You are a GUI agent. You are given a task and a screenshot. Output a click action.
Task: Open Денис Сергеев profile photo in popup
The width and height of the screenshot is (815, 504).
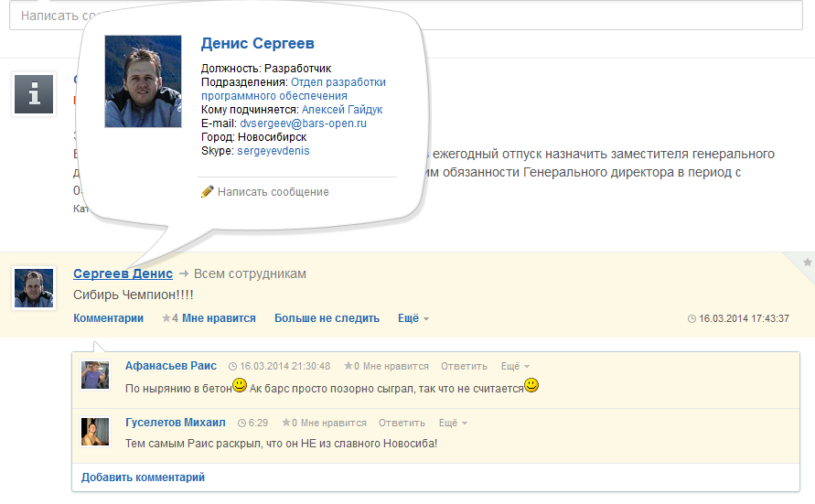coord(143,81)
